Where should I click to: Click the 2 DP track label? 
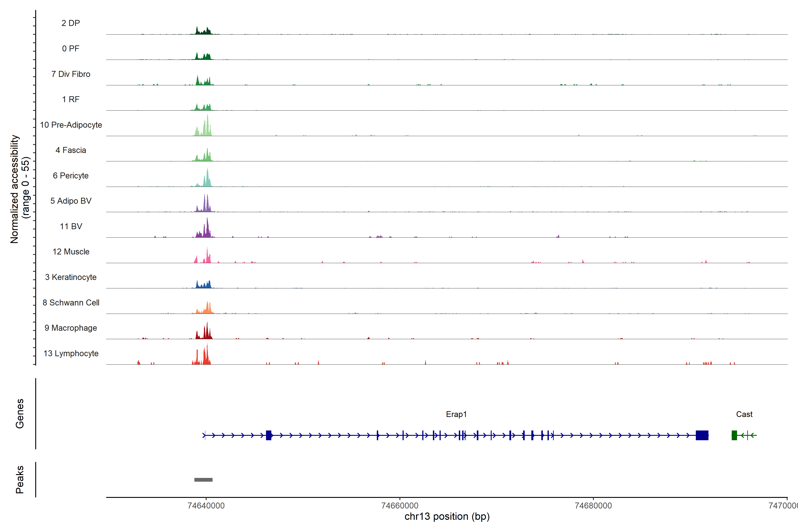(x=71, y=23)
